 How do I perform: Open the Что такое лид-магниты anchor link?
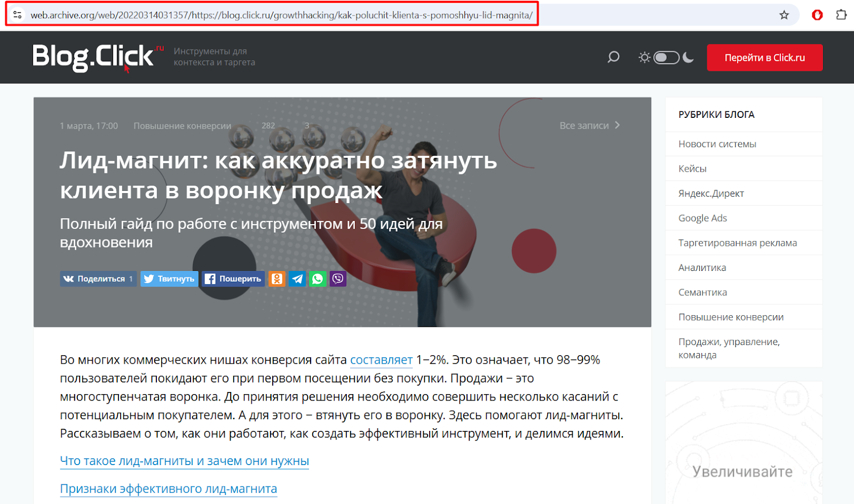click(x=184, y=461)
